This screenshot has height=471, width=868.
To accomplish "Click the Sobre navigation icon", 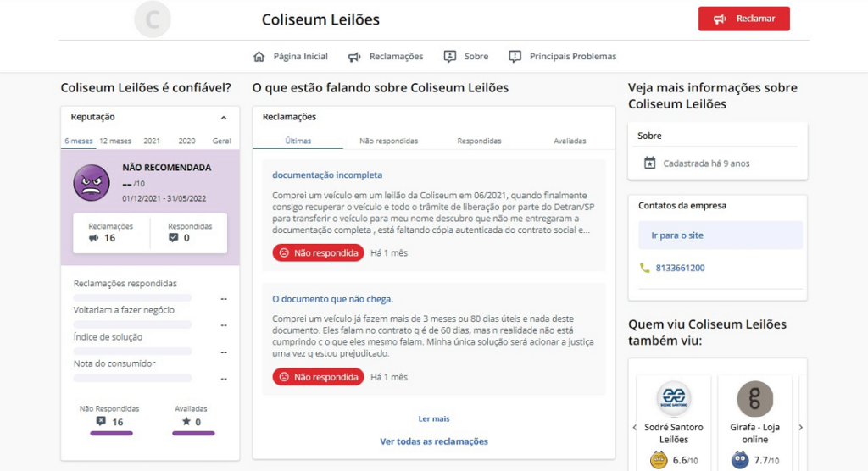I will coord(449,57).
